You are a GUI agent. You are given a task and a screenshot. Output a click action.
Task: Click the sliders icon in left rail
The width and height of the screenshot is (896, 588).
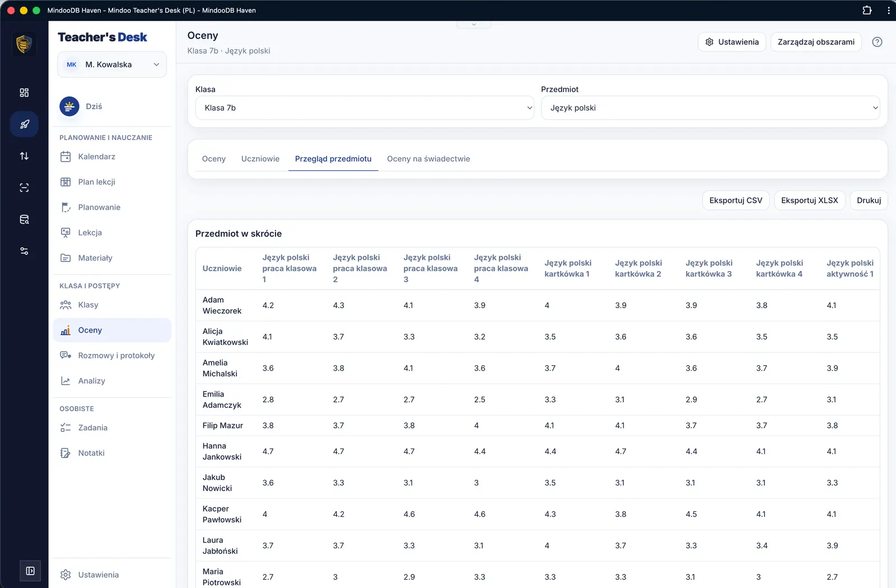[x=24, y=251]
